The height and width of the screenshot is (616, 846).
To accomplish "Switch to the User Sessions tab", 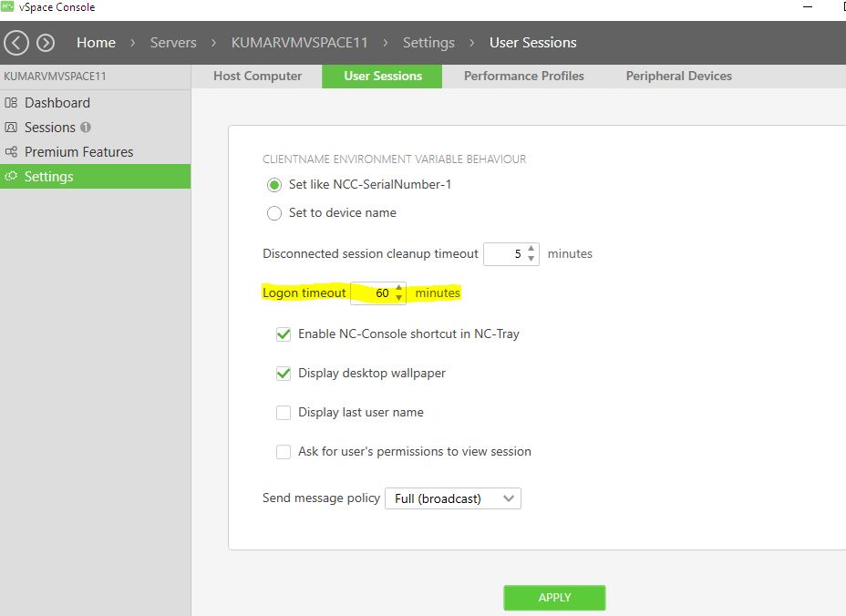I will point(382,76).
